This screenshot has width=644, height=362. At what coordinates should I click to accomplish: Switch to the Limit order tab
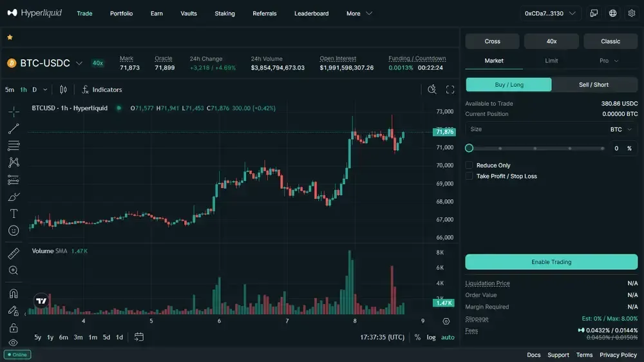(x=551, y=61)
